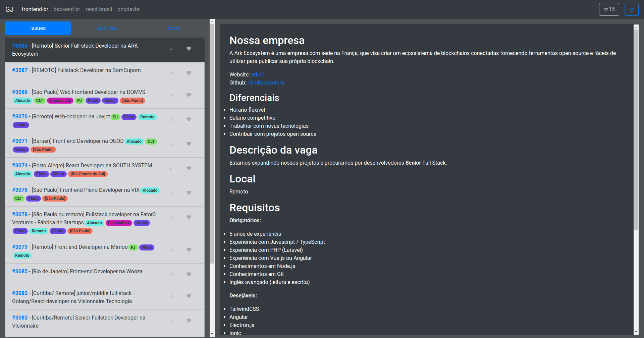This screenshot has height=338, width=644.
Task: Favorite issue #3066 DOMVS
Action: [189, 95]
